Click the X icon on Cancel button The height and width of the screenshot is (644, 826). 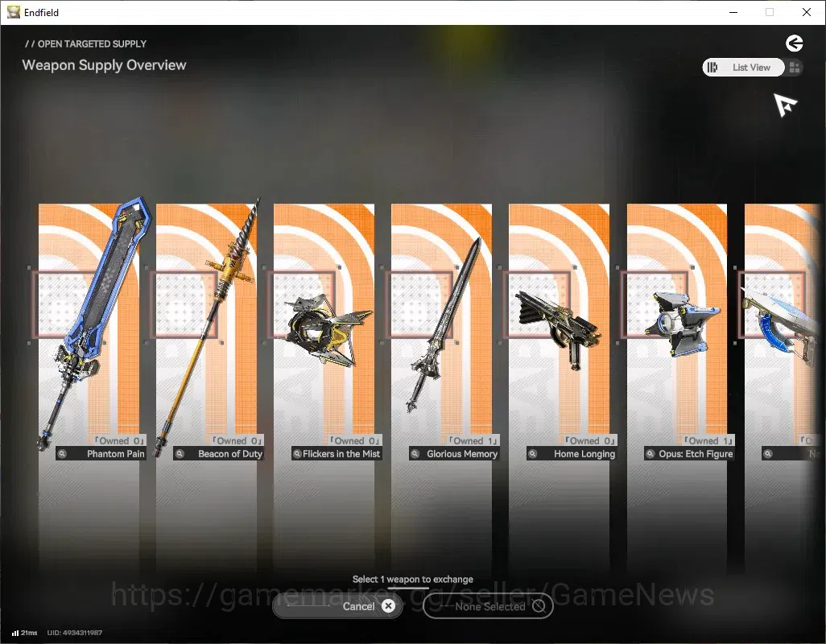388,606
